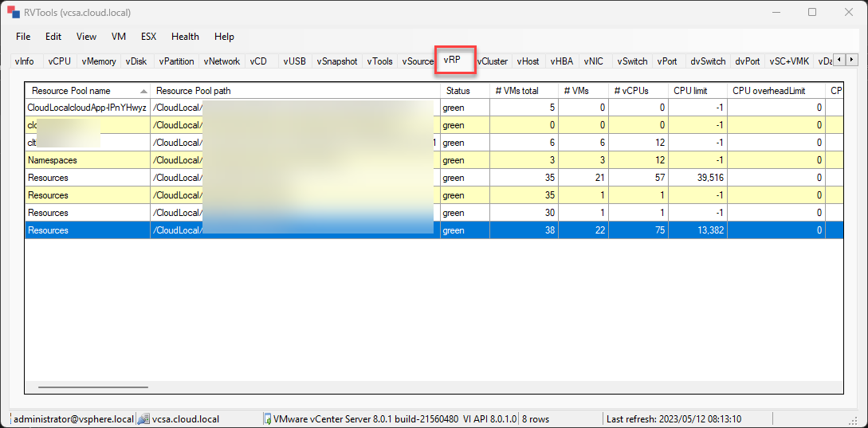868x428 pixels.
Task: Switch to the dvSwitch tab
Action: 708,61
